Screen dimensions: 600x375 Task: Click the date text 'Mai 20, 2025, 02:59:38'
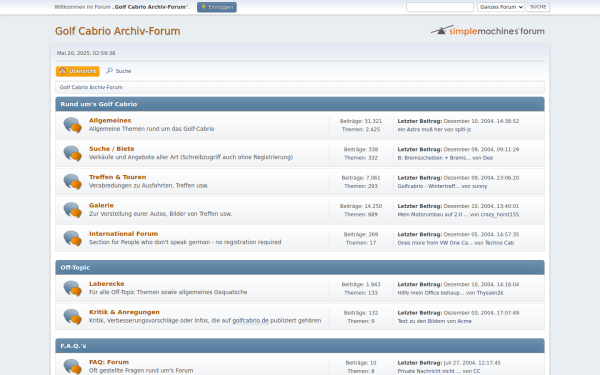click(x=86, y=53)
